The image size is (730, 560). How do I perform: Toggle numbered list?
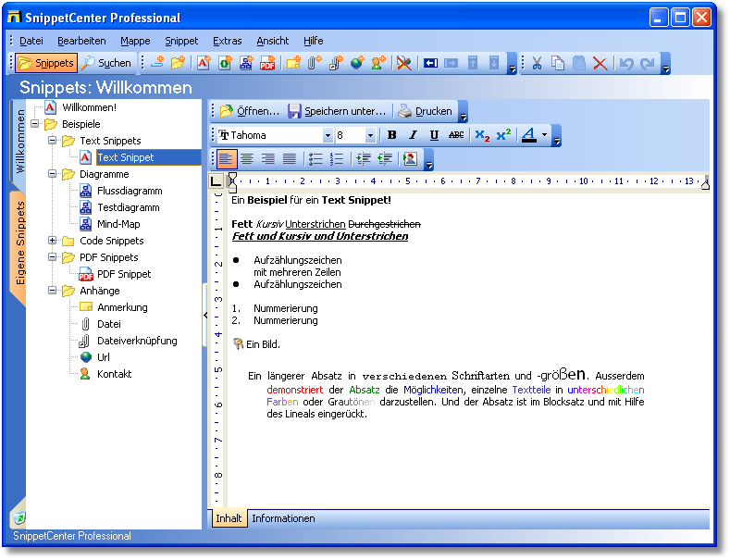coord(337,159)
